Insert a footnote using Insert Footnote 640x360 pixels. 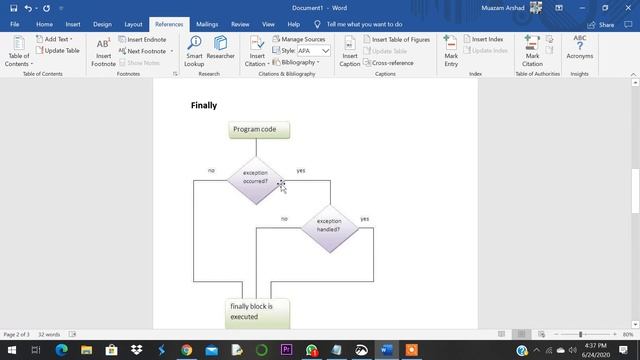coord(103,51)
